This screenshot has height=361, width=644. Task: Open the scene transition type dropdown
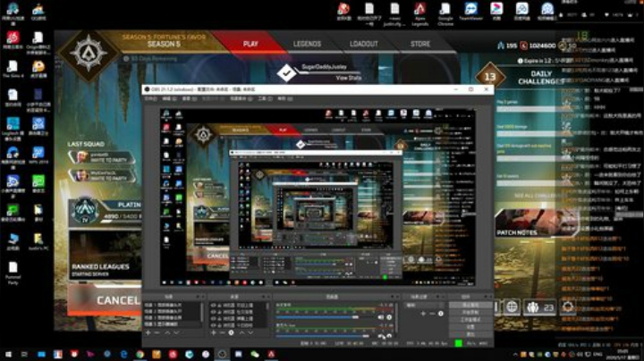pyautogui.click(x=424, y=306)
